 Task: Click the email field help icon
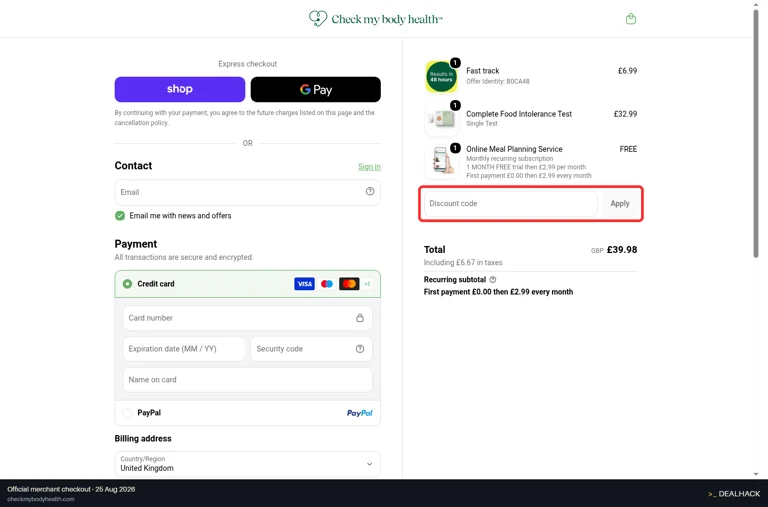point(370,192)
